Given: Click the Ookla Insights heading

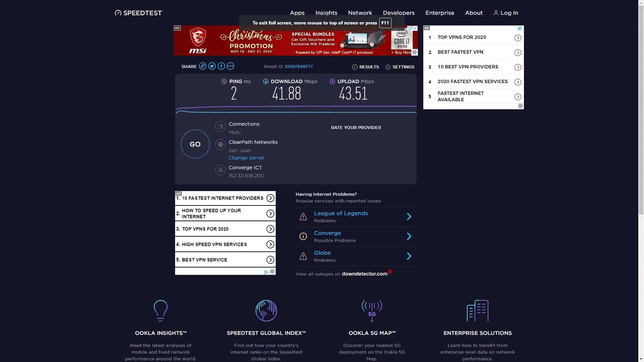Looking at the screenshot, I should coord(161,333).
